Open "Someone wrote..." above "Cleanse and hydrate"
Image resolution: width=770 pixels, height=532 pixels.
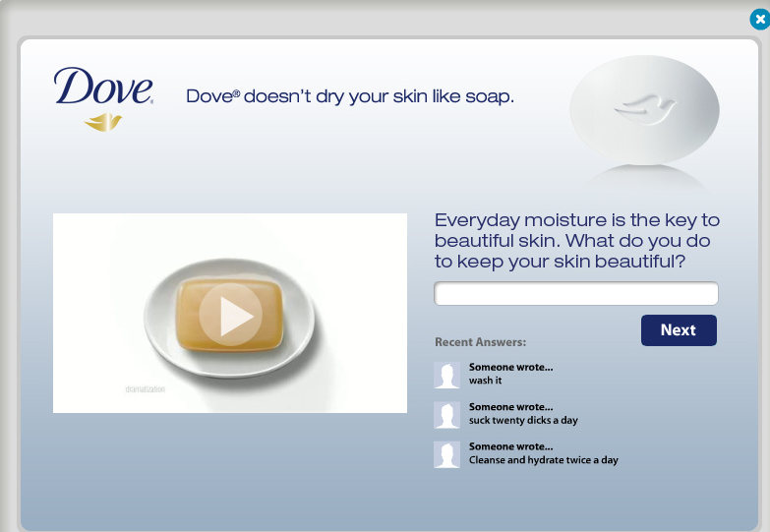[x=510, y=446]
